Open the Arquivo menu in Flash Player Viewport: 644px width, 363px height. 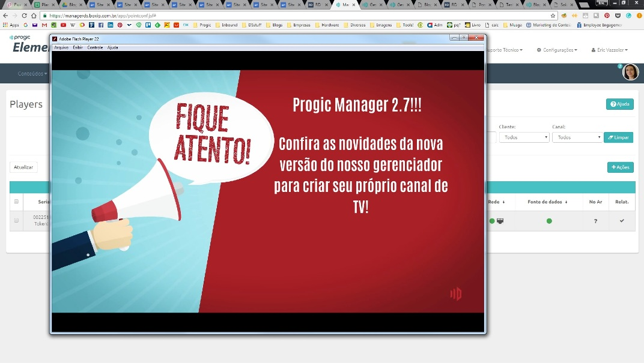(x=61, y=47)
